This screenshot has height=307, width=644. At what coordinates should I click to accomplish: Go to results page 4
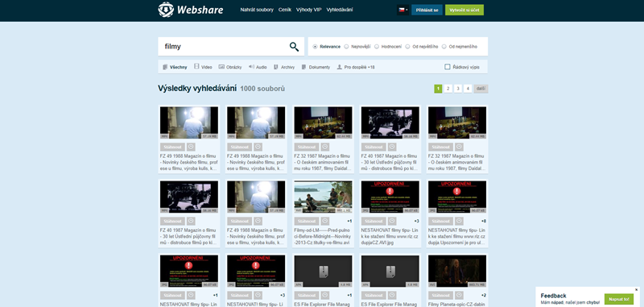pyautogui.click(x=468, y=89)
